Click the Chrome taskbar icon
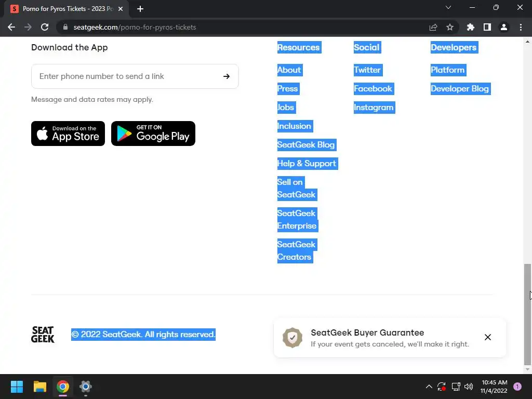532x399 pixels. coord(63,387)
